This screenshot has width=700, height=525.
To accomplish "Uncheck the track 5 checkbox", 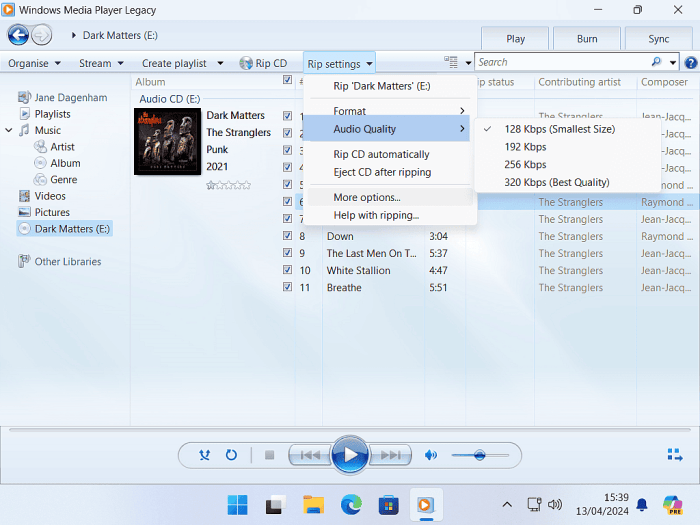I will [x=288, y=184].
